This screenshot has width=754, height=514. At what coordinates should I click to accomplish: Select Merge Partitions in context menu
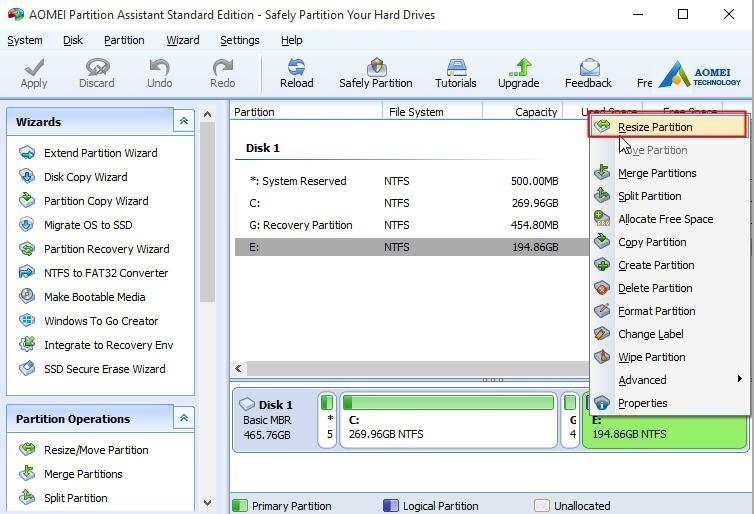(668, 173)
